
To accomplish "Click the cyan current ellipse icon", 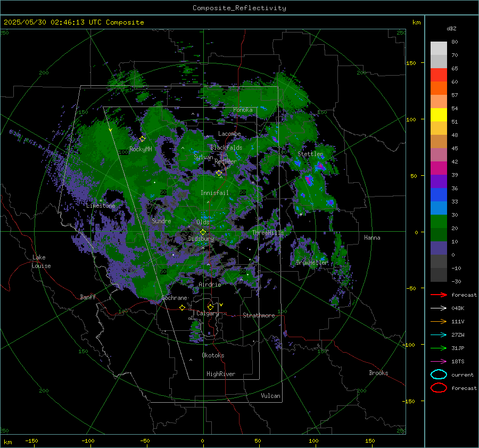I will [439, 374].
